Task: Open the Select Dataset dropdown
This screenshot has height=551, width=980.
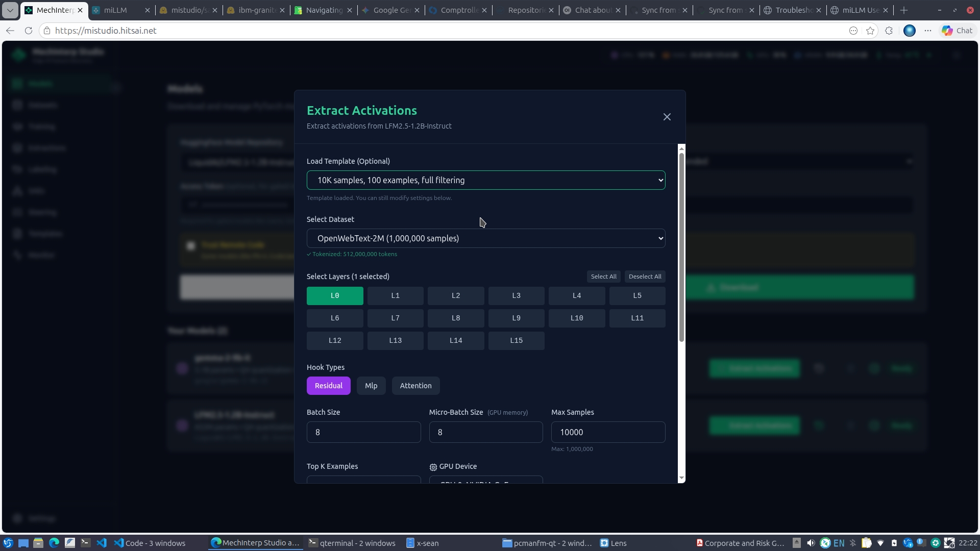Action: [486, 238]
